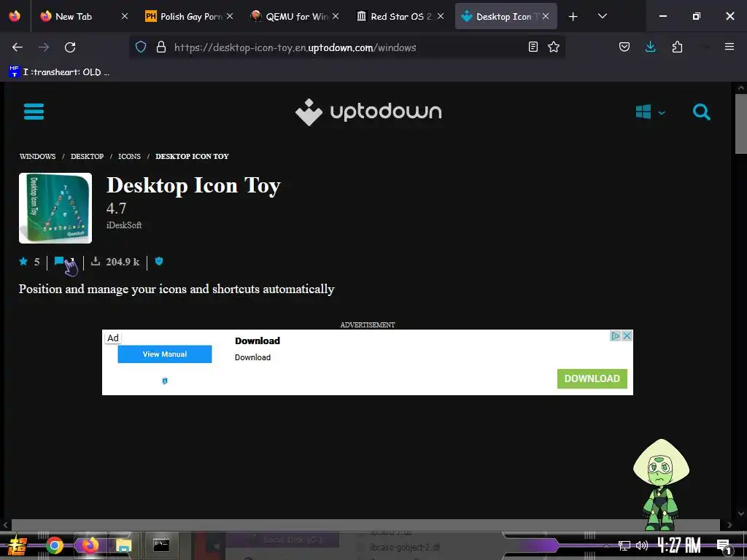Click the green DOWNLOAD ad button

(592, 378)
